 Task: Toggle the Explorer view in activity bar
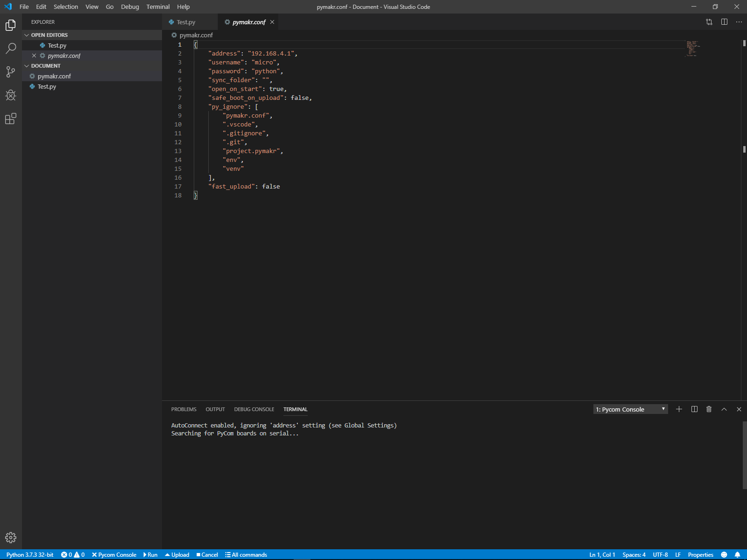point(11,25)
